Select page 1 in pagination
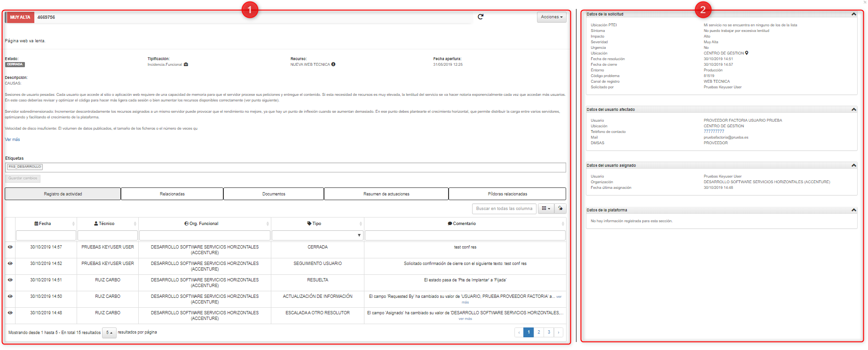The width and height of the screenshot is (868, 350). click(529, 332)
